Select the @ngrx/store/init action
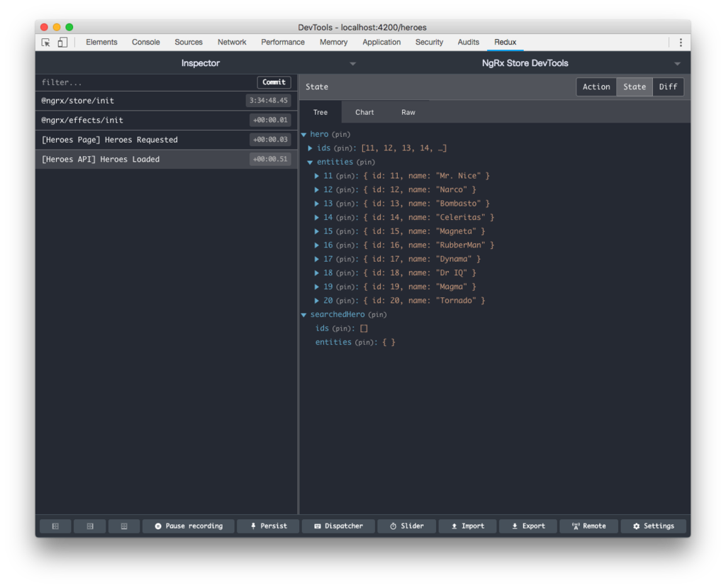Image resolution: width=726 pixels, height=588 pixels. 166,101
